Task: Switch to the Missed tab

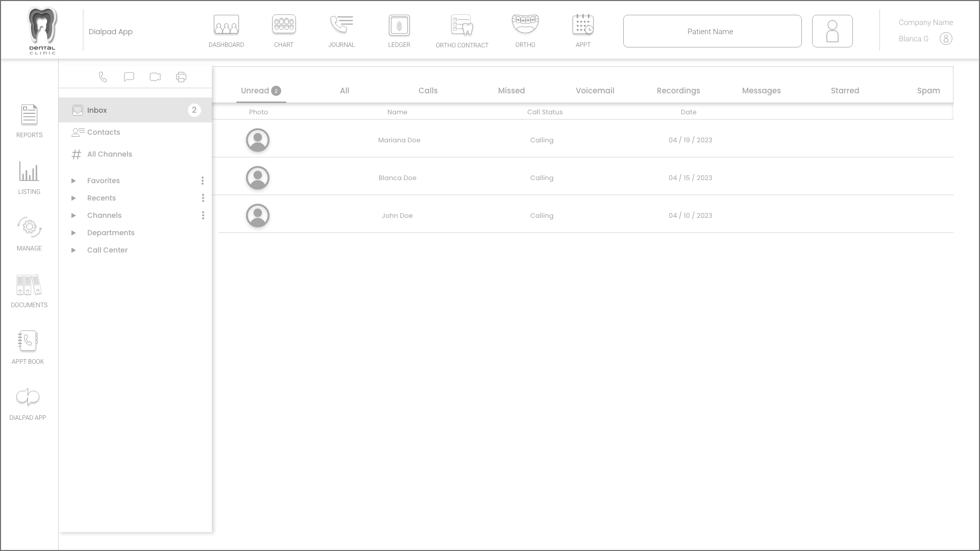Action: pyautogui.click(x=511, y=91)
